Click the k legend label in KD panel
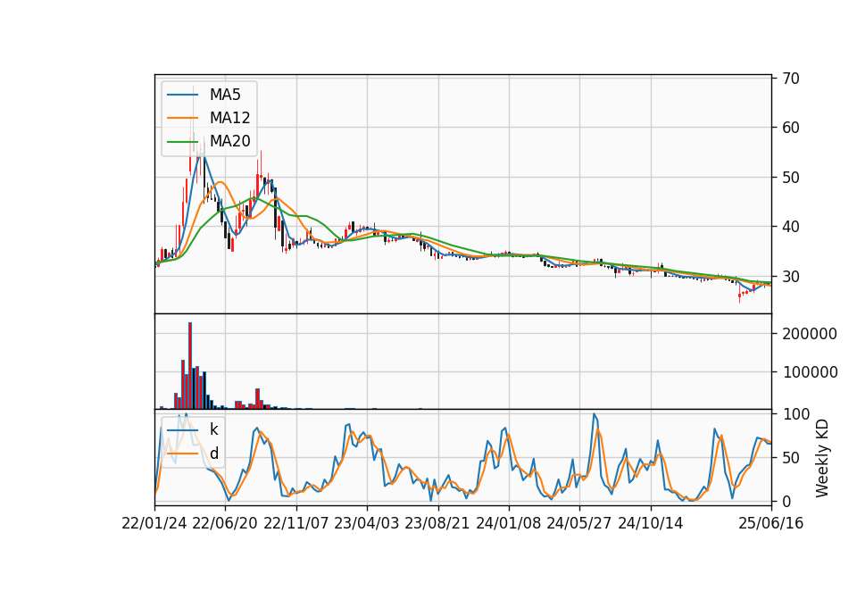This screenshot has width=857, height=616. coord(213,429)
